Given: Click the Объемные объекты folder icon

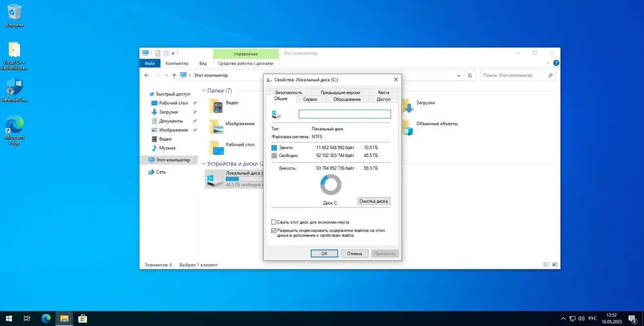Looking at the screenshot, I should (x=408, y=128).
